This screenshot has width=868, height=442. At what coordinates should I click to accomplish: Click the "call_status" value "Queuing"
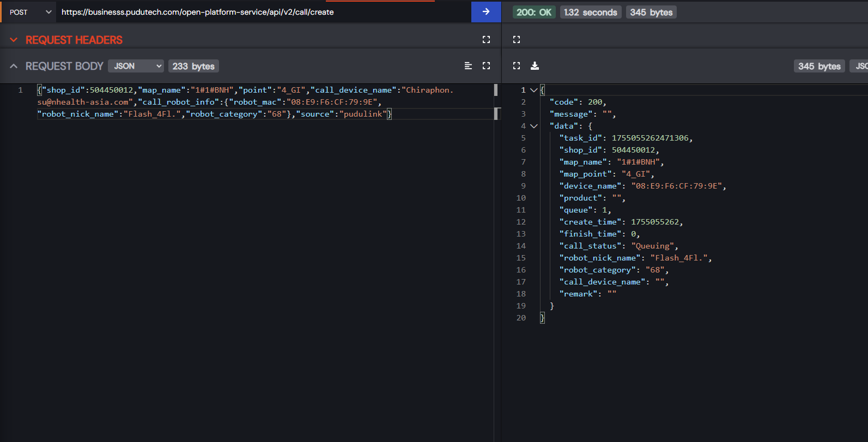coord(653,246)
